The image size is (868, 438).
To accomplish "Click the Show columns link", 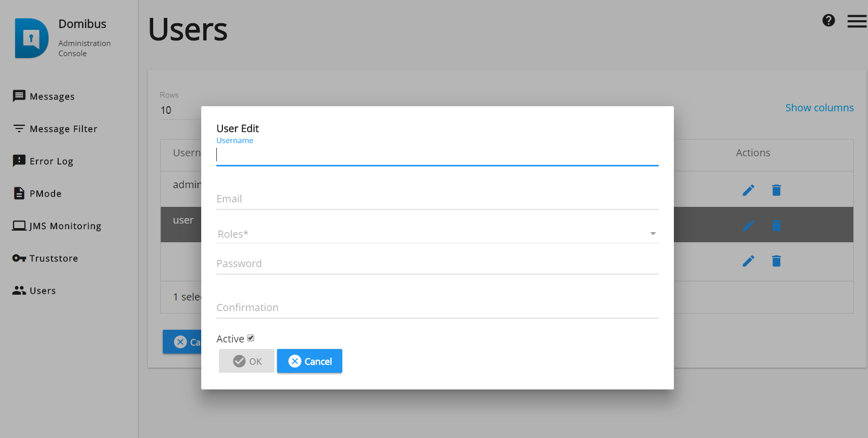I will [x=819, y=108].
